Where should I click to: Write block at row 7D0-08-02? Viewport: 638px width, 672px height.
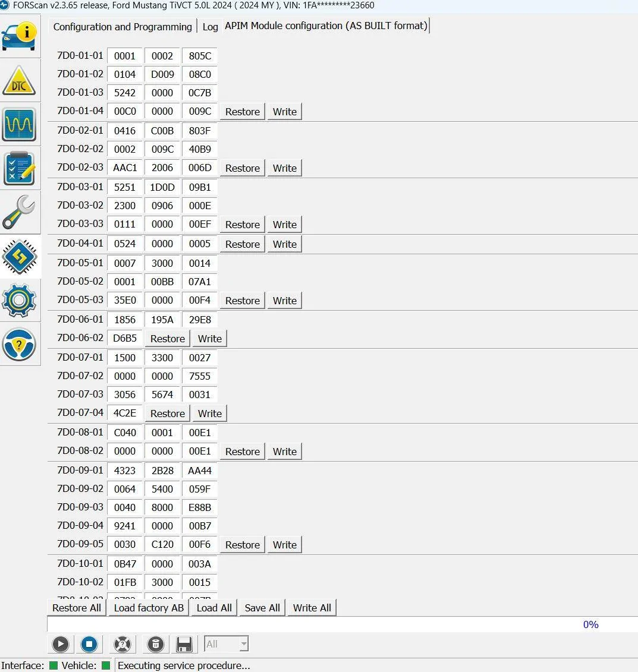[285, 452]
